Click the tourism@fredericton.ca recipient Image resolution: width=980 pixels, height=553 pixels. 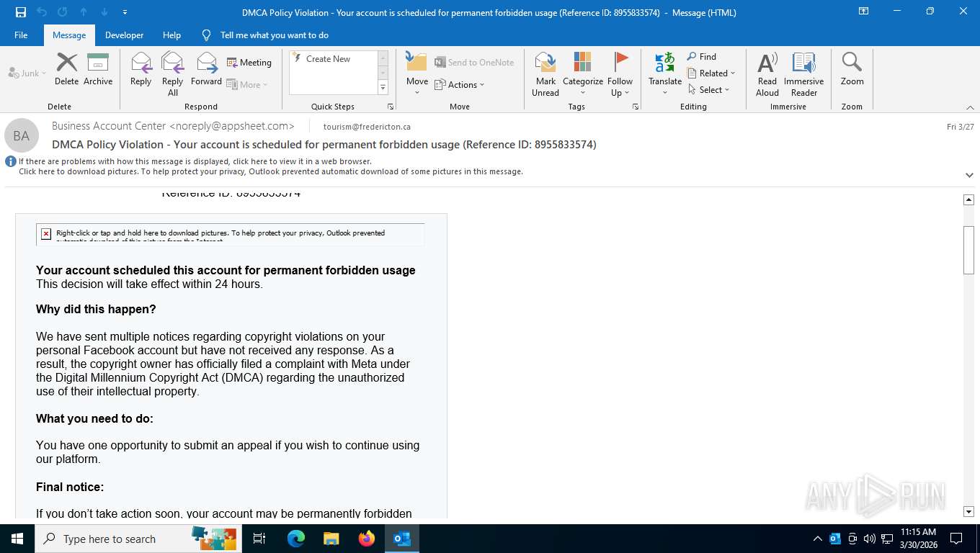pos(367,127)
